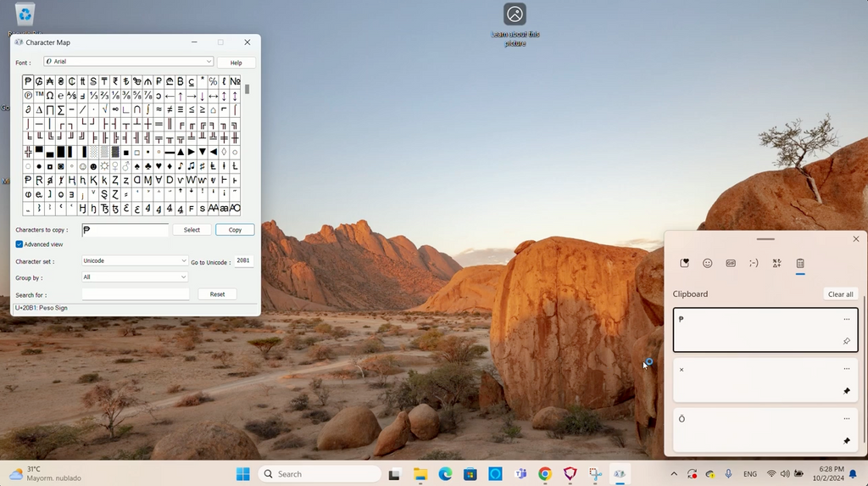This screenshot has height=486, width=868.
Task: Pin the Peso sign clipboard item
Action: (x=846, y=341)
